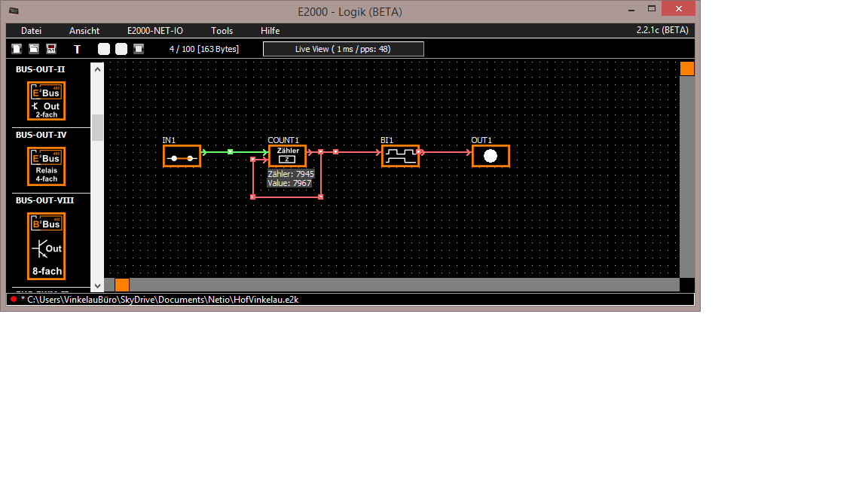
Task: Open the Tools menu
Action: pyautogui.click(x=222, y=30)
